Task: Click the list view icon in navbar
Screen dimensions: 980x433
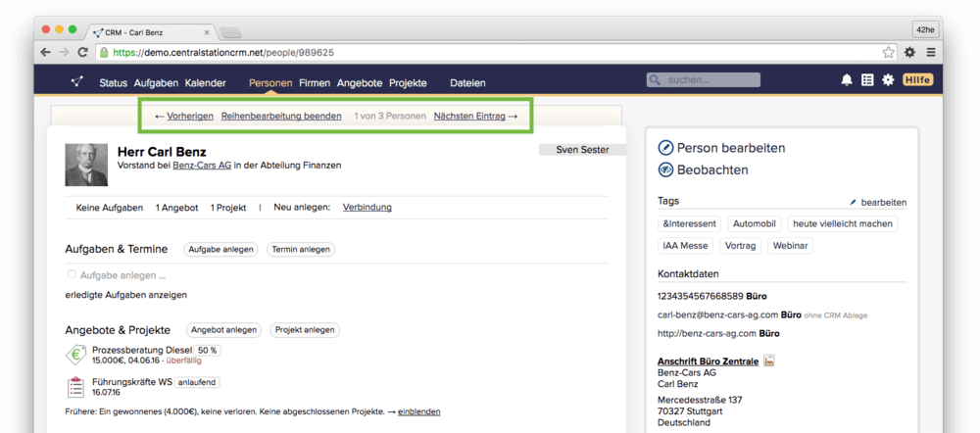Action: pos(867,80)
